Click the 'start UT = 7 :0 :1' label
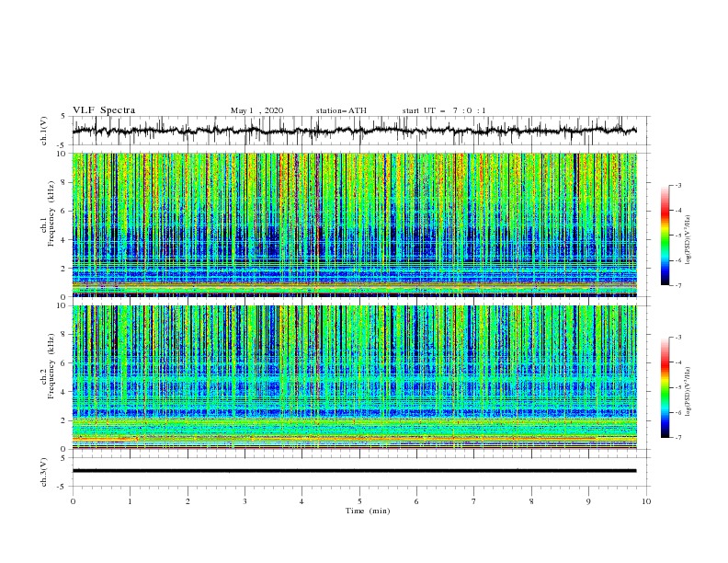Viewport: 728px width, 563px height. (444, 110)
